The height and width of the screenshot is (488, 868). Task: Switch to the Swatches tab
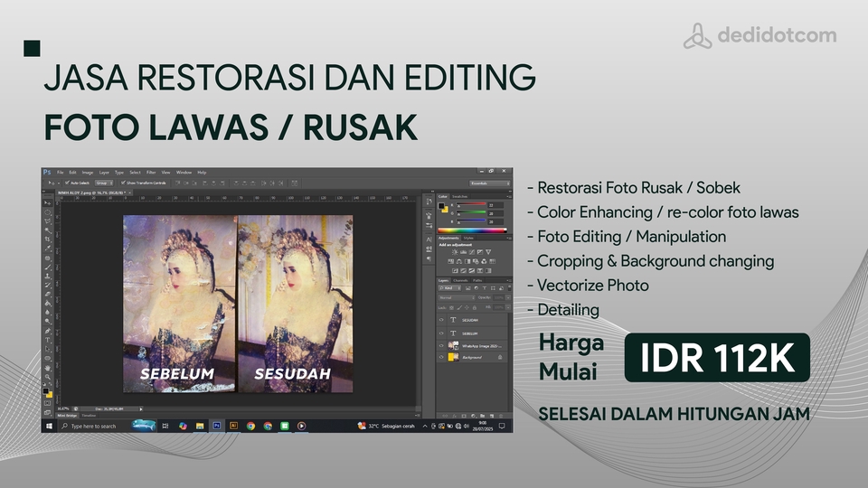[x=460, y=196]
